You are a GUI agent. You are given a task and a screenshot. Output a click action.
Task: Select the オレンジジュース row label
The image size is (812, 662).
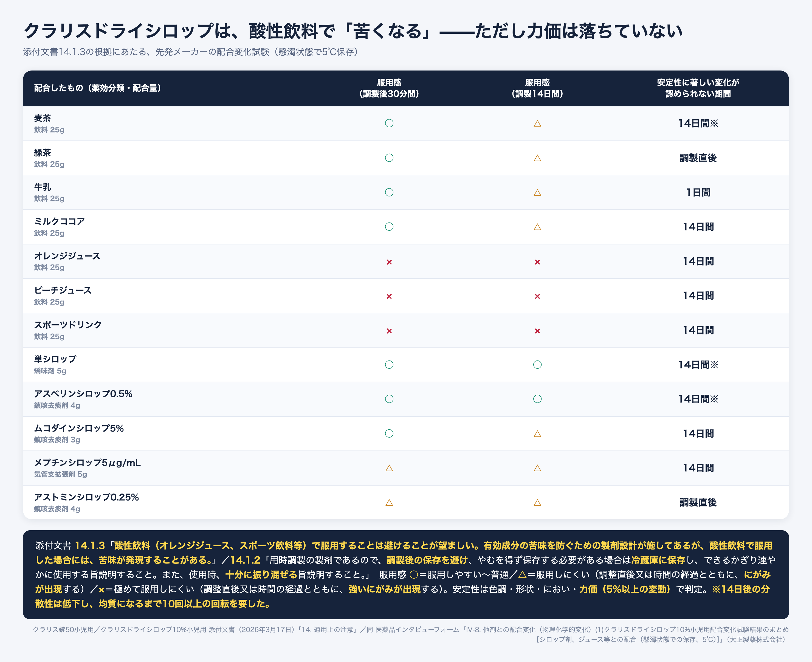[67, 256]
